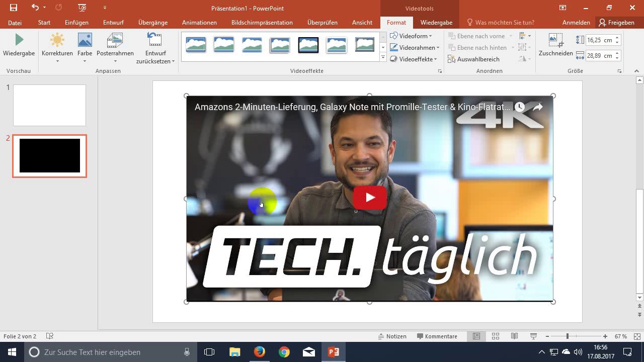Start slideshow from status bar icon

tap(533, 336)
